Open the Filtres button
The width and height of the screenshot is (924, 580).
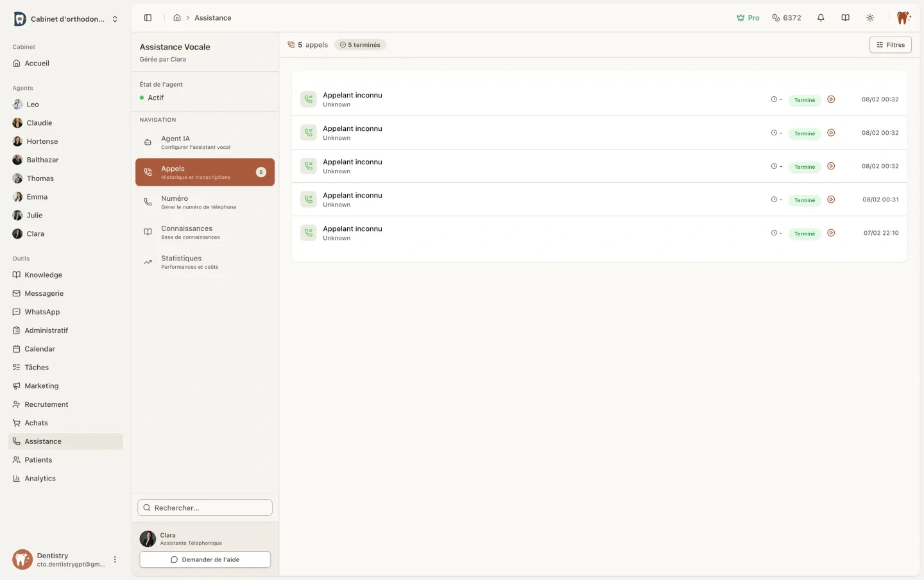pos(890,45)
